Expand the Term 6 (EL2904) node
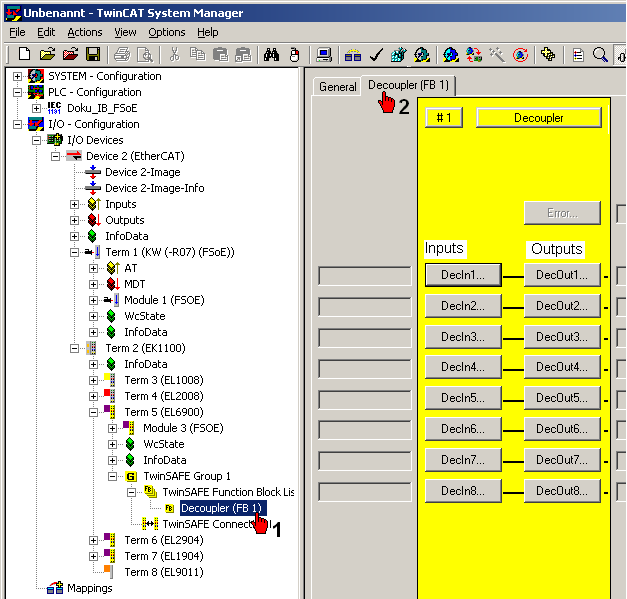Screen dimensions: 627x599 point(93,540)
